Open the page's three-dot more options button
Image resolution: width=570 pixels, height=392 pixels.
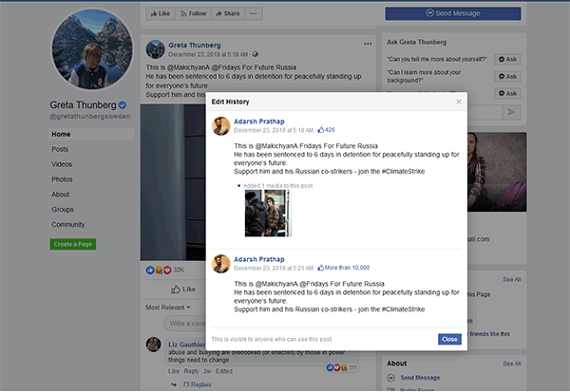(254, 13)
